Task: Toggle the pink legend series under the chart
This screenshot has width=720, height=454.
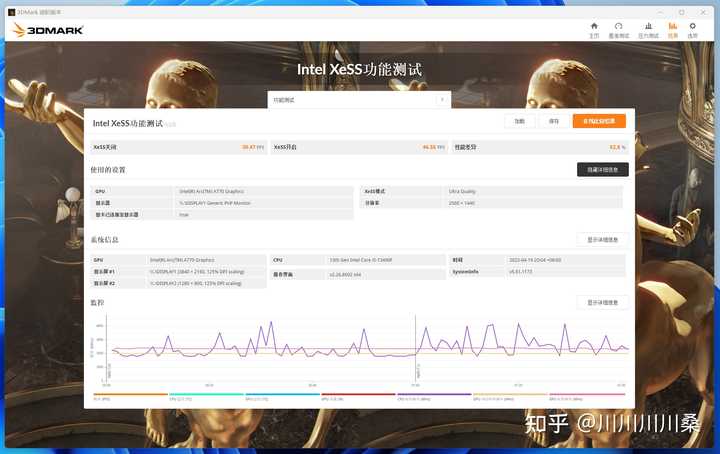Action: 587,396
